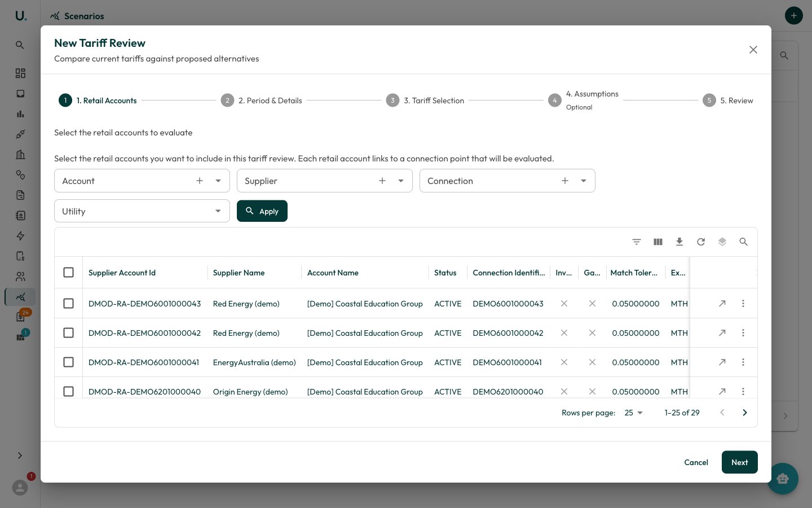Open more options for DEMO6001000042 row
The width and height of the screenshot is (812, 508).
[743, 333]
